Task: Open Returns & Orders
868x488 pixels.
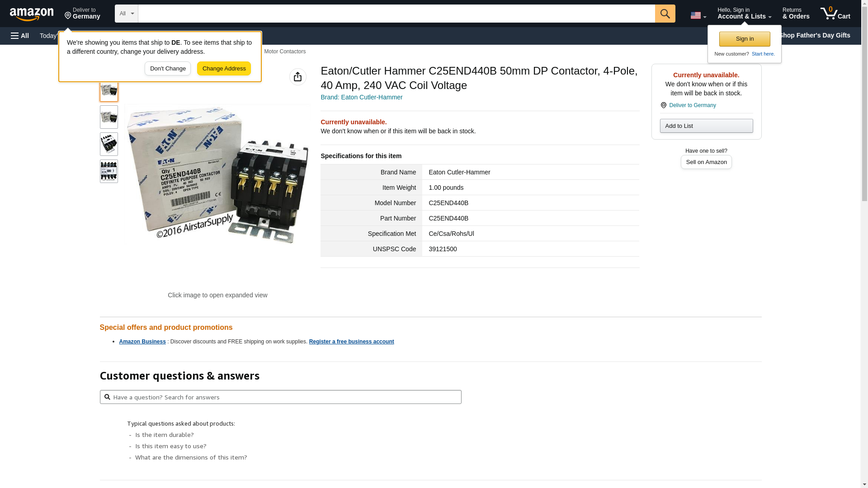Action: click(795, 14)
